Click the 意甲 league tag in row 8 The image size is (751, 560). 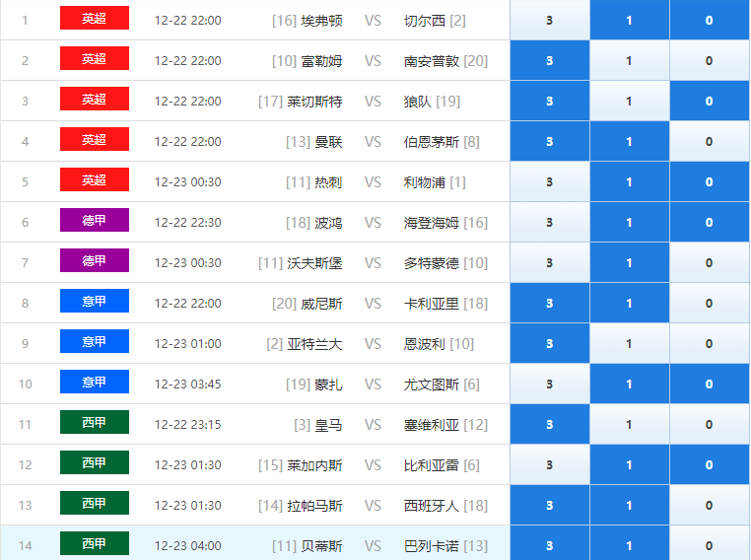pos(95,301)
